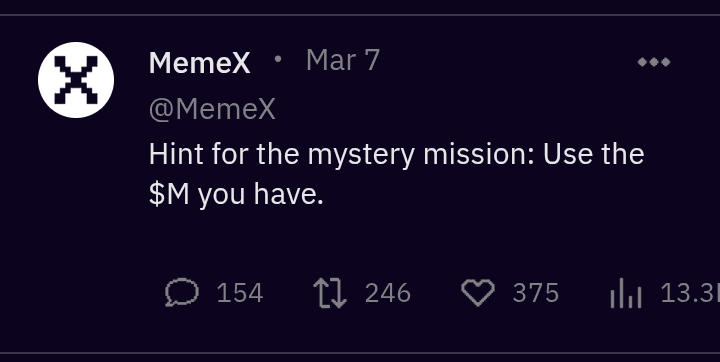Image resolution: width=720 pixels, height=362 pixels.
Task: Open the MemeX display name profile link
Action: click(x=200, y=62)
